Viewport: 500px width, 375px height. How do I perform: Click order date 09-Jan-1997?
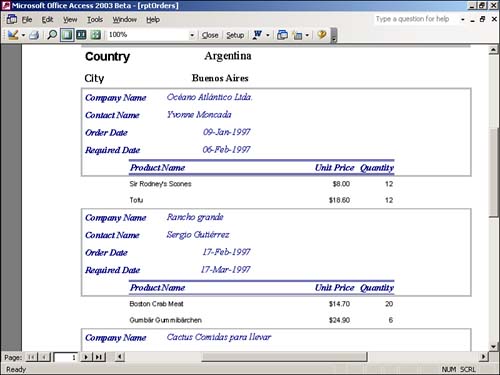(226, 132)
